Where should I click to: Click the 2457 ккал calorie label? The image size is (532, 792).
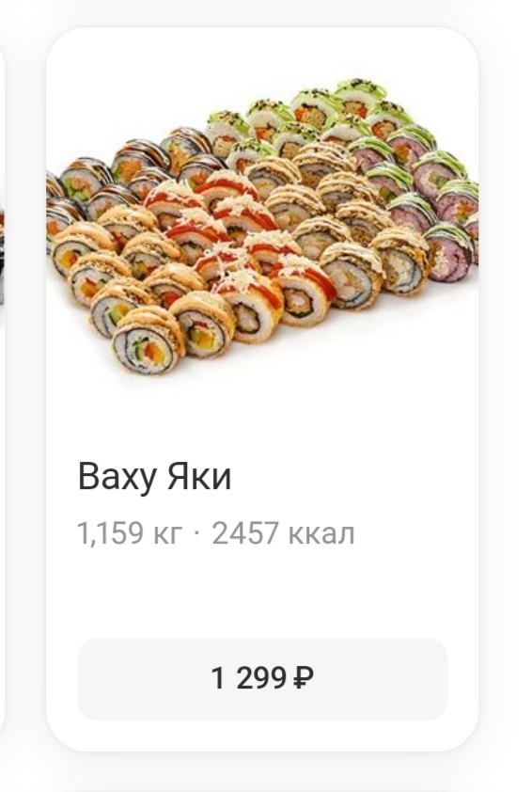coord(283,533)
